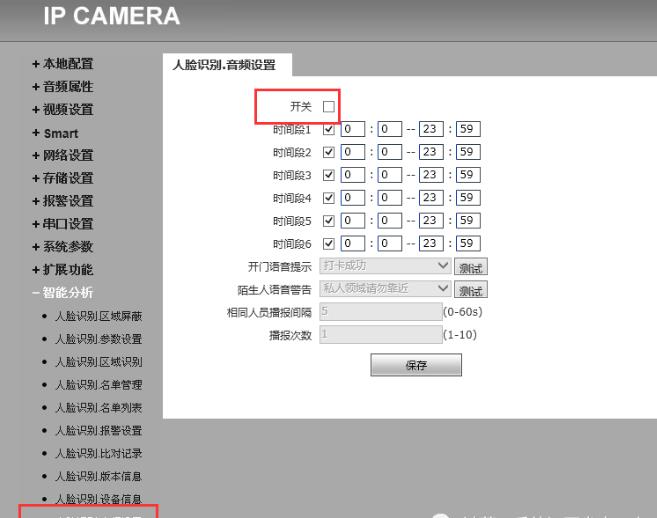Click 测试 next to 开门语音提示
657x518 pixels.
tap(470, 267)
